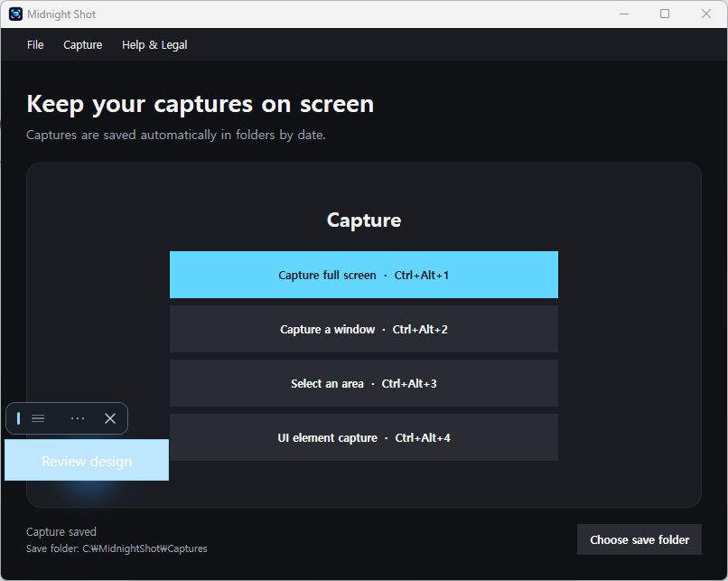Close the floating toolbar with X
This screenshot has width=728, height=581.
pos(110,418)
